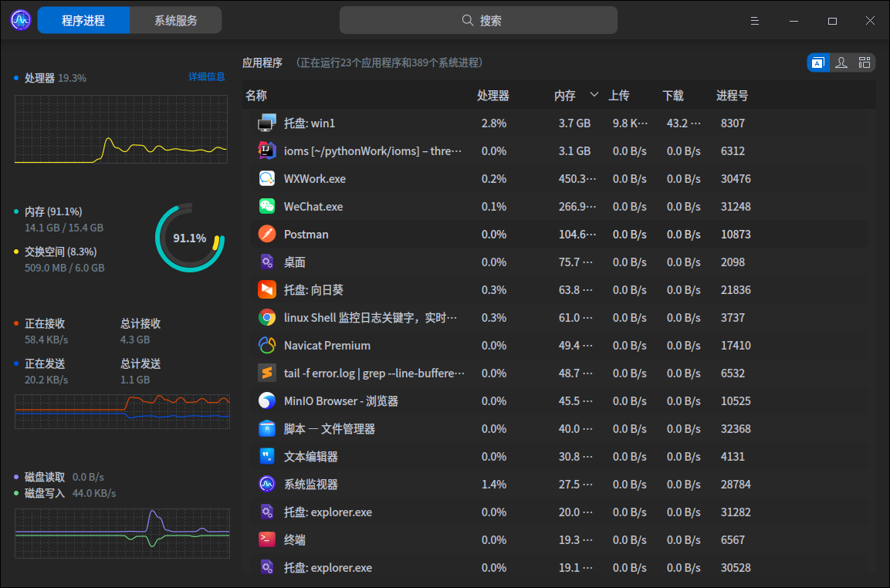Select the Postman icon
The width and height of the screenshot is (890, 588).
pyautogui.click(x=267, y=235)
